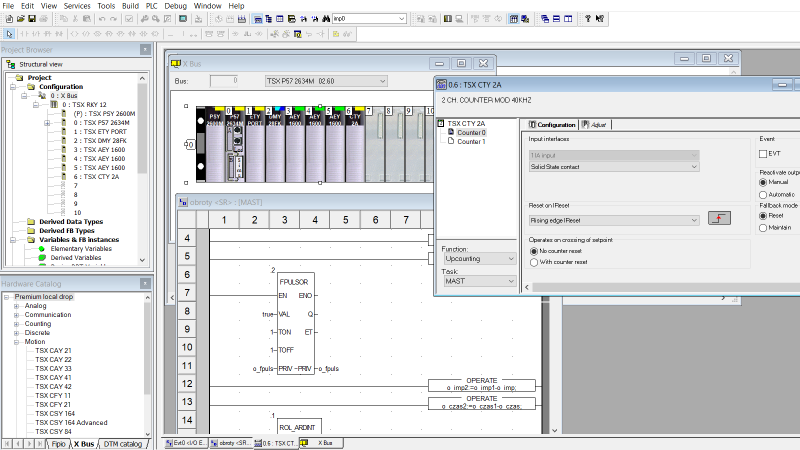Viewport: 800px width, 450px height.
Task: Close the Hardware Catalog panel
Action: pos(145,283)
